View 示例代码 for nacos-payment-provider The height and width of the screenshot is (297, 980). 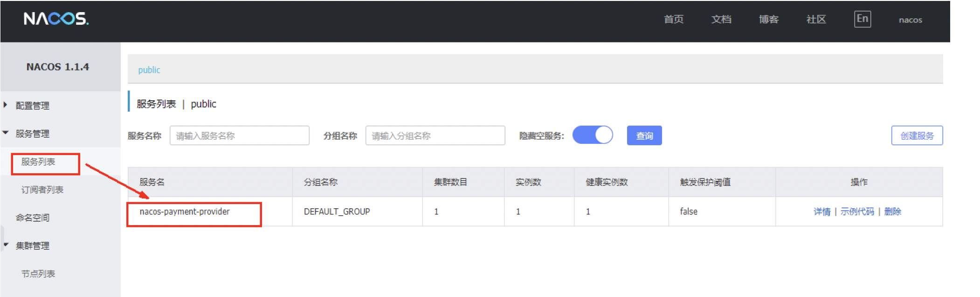click(x=857, y=212)
